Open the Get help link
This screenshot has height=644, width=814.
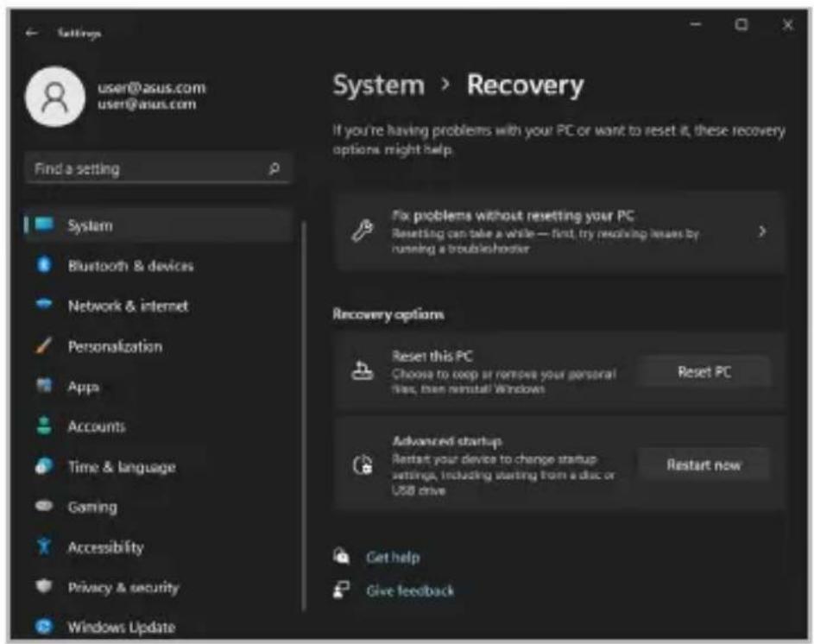(393, 557)
